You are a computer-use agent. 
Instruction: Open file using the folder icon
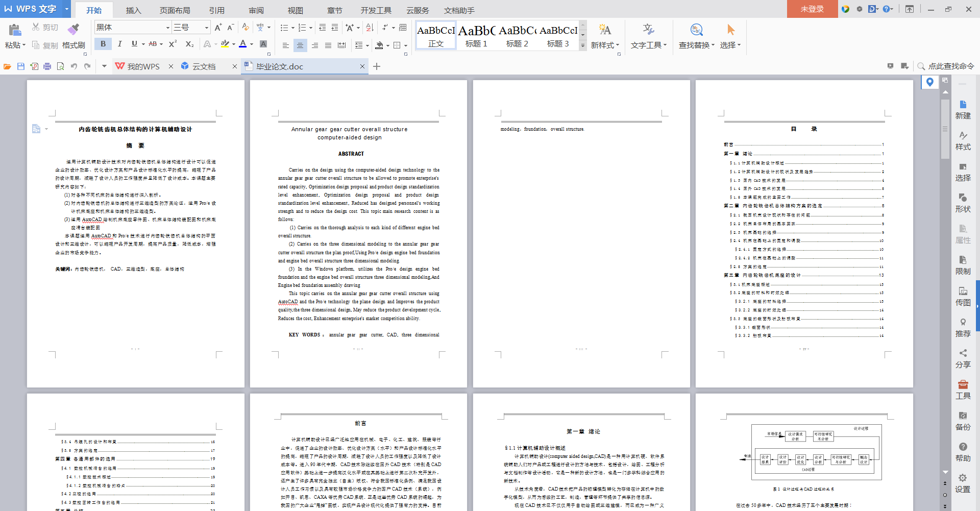click(x=8, y=66)
